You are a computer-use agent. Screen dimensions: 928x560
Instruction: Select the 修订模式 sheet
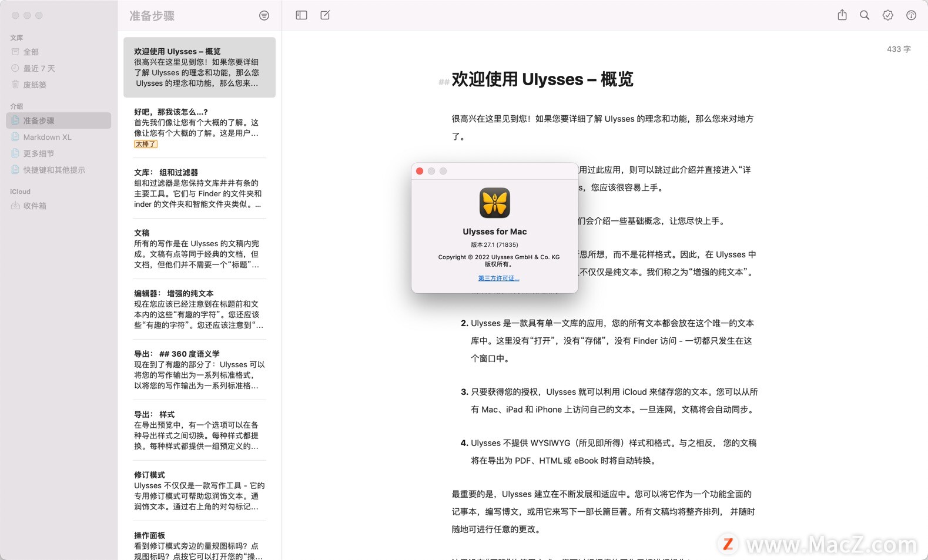click(199, 491)
